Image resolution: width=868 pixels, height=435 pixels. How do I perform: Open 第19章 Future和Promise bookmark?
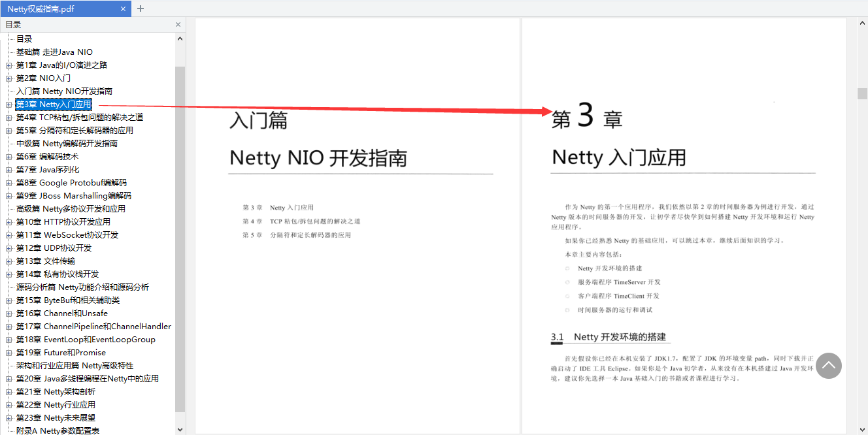pyautogui.click(x=61, y=353)
